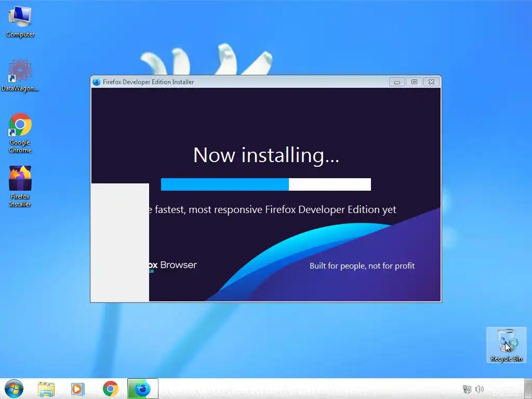Close the Firefox Developer Edition Installer window
532x399 pixels.
point(431,82)
